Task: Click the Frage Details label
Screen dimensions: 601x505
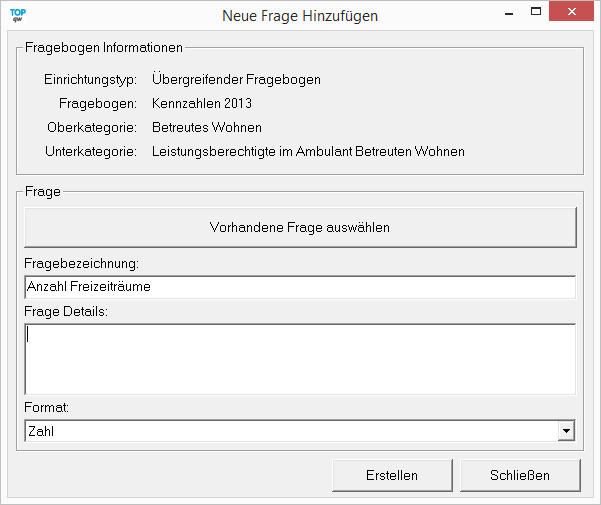Action: pyautogui.click(x=65, y=311)
